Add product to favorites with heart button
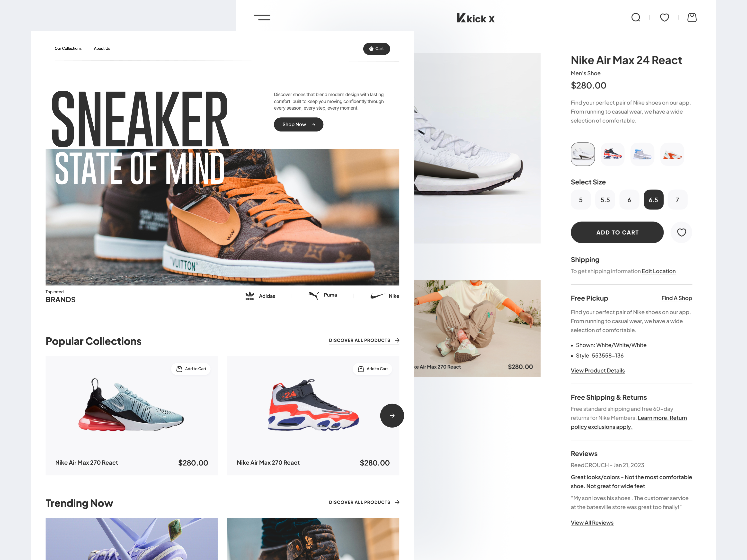 (x=681, y=232)
